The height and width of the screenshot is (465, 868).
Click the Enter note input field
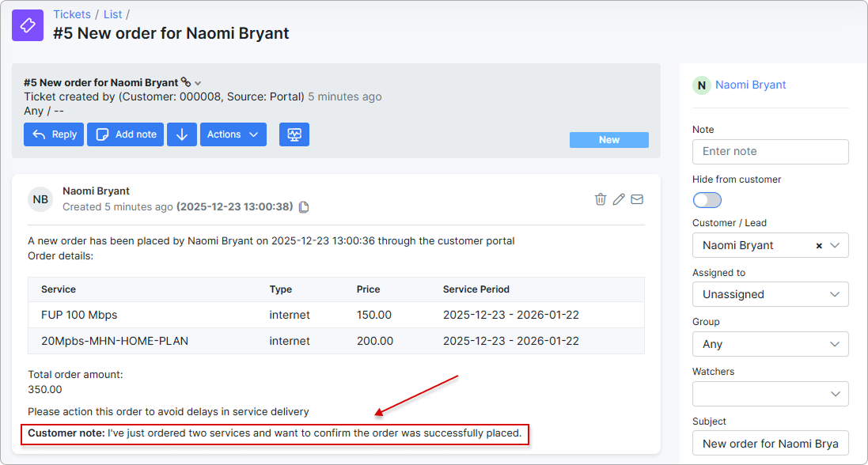(x=770, y=152)
